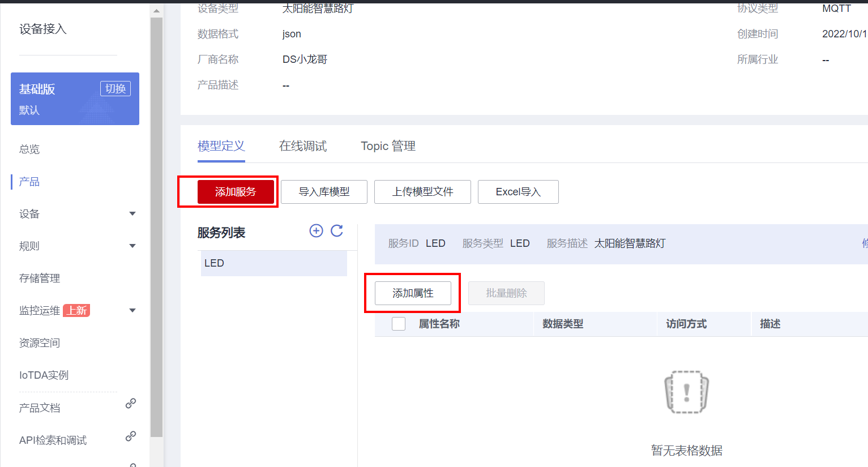Viewport: 868px width, 467px height.
Task: Open the API检索和调试 link icon
Action: tap(131, 436)
